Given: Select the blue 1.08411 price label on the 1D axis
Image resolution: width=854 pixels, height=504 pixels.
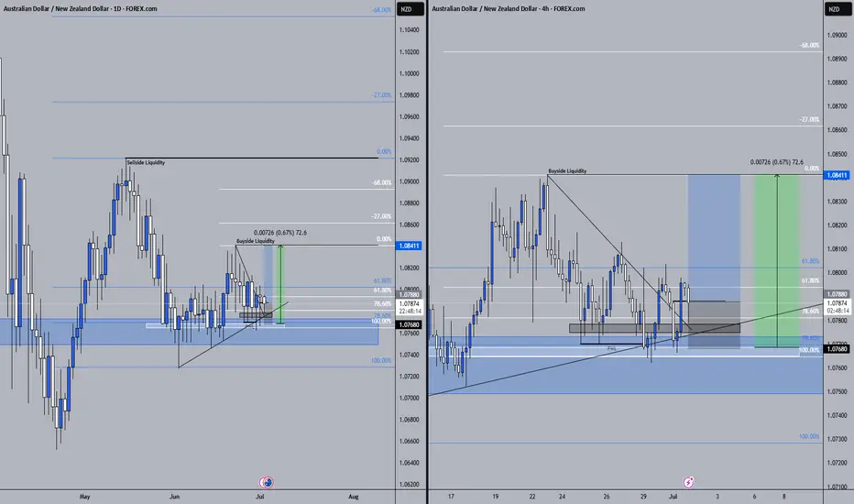Looking at the screenshot, I should click(409, 246).
